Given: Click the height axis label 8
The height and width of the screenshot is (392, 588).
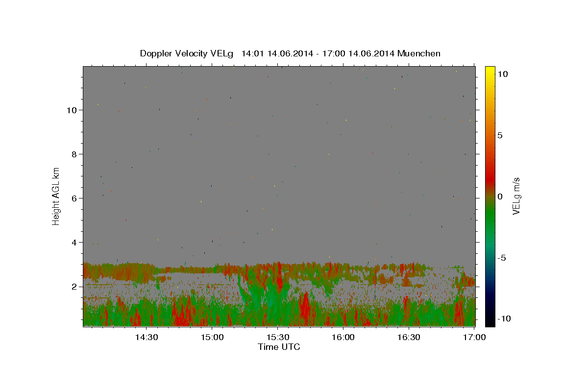Looking at the screenshot, I should tap(74, 154).
